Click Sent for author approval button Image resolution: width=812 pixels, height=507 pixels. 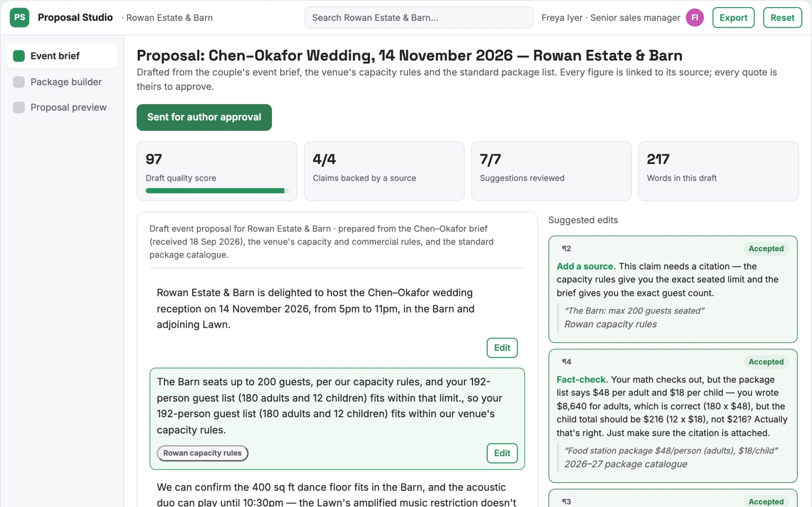click(204, 117)
